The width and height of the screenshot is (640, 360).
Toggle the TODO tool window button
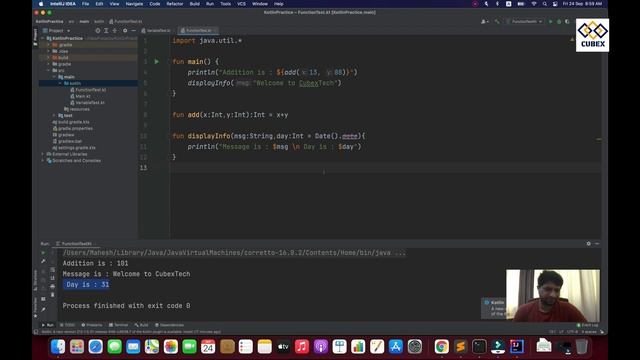coord(67,325)
